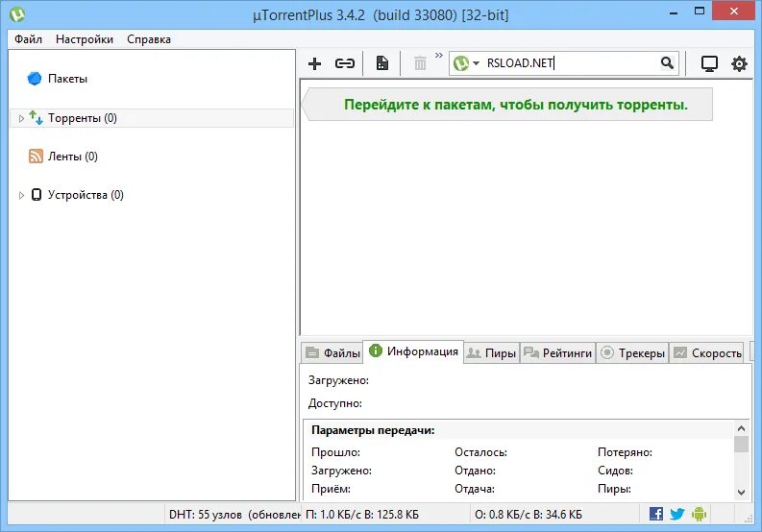Click the Загружено: label under tabs
Viewport: 762px width, 532px height.
pos(339,380)
